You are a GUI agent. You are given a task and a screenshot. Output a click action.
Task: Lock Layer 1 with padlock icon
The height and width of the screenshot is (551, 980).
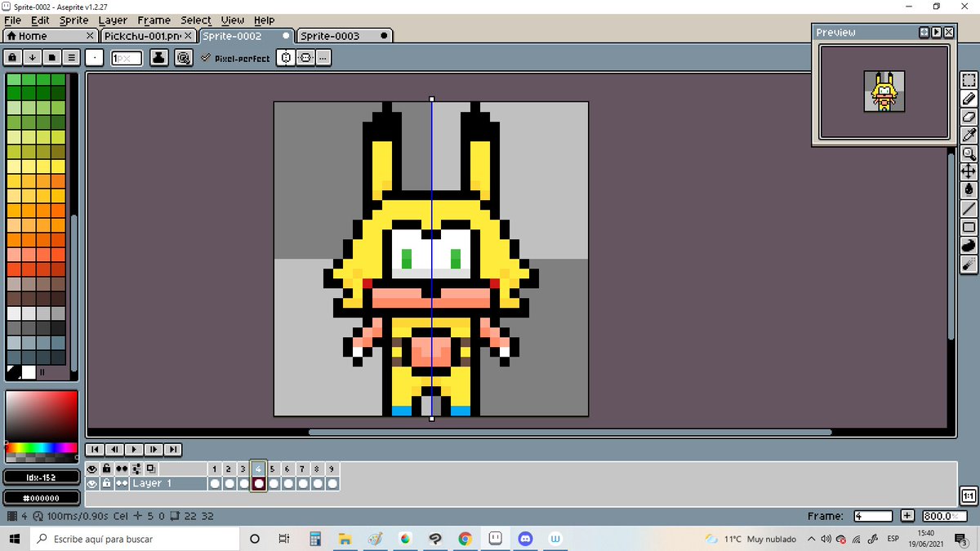click(x=107, y=484)
